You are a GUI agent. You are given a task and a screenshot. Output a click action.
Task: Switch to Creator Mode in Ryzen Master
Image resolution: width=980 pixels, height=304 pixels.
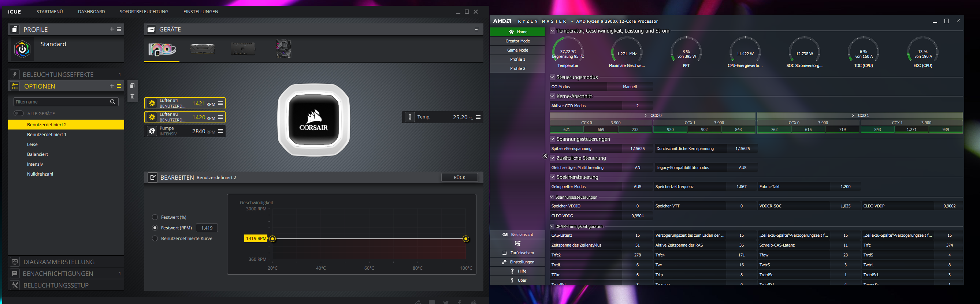pos(518,41)
